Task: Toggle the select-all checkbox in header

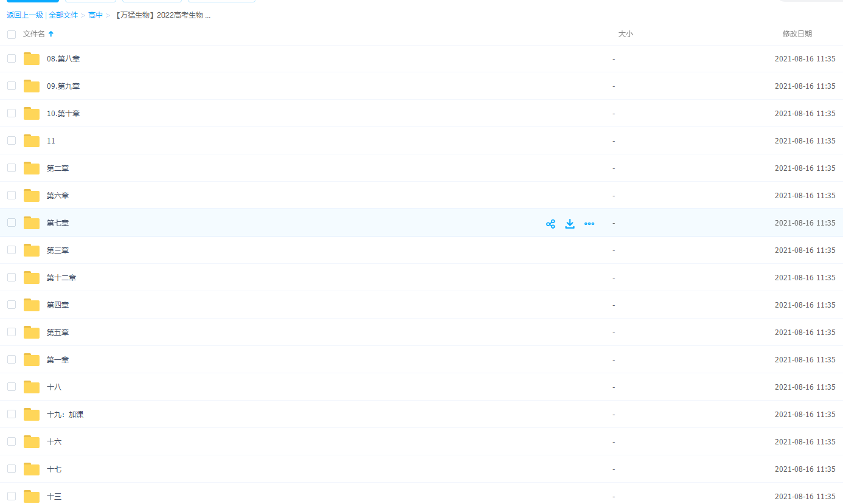Action: coord(12,35)
